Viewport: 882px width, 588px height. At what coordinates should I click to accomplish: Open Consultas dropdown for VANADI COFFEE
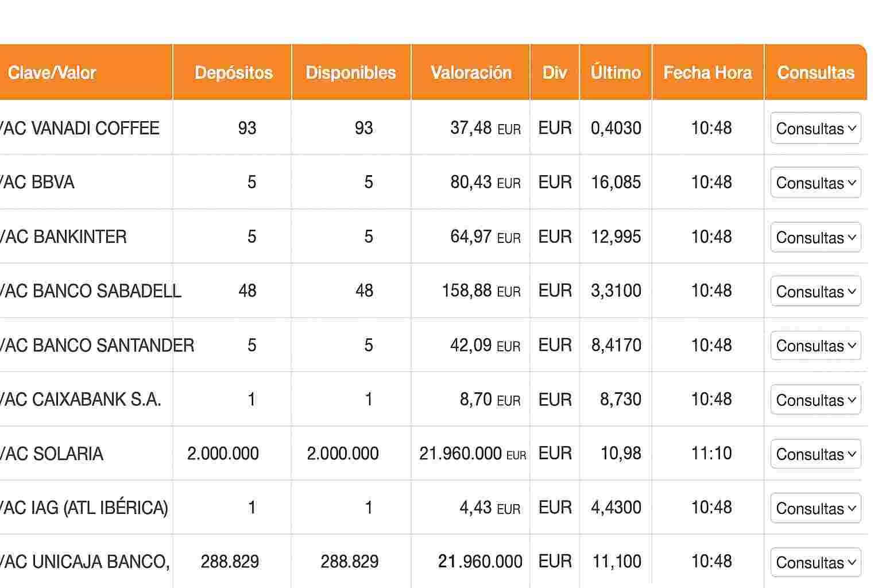[x=815, y=128]
